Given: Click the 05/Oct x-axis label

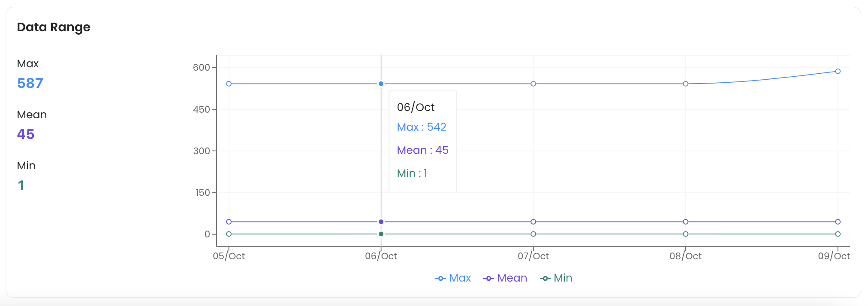Looking at the screenshot, I should click(229, 256).
